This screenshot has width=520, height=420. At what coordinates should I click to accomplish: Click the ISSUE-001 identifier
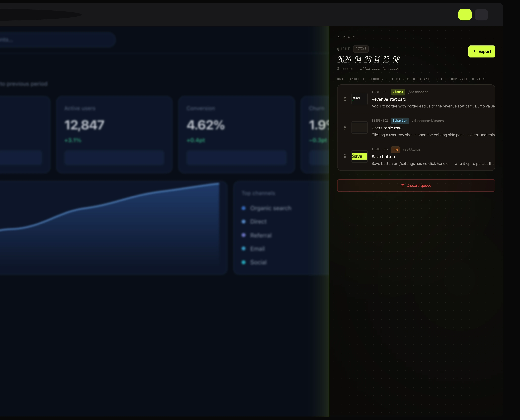point(380,92)
